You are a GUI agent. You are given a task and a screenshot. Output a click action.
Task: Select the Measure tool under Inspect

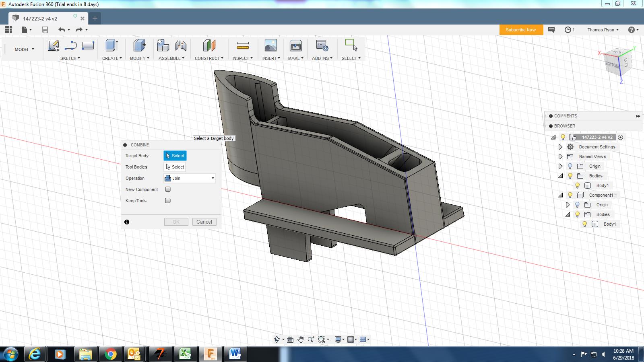pos(243,45)
